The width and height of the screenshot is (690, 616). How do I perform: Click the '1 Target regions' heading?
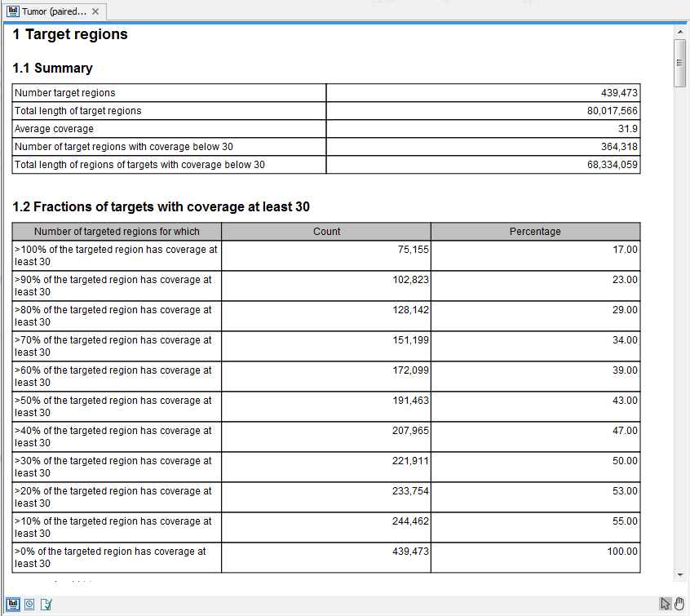click(x=69, y=34)
